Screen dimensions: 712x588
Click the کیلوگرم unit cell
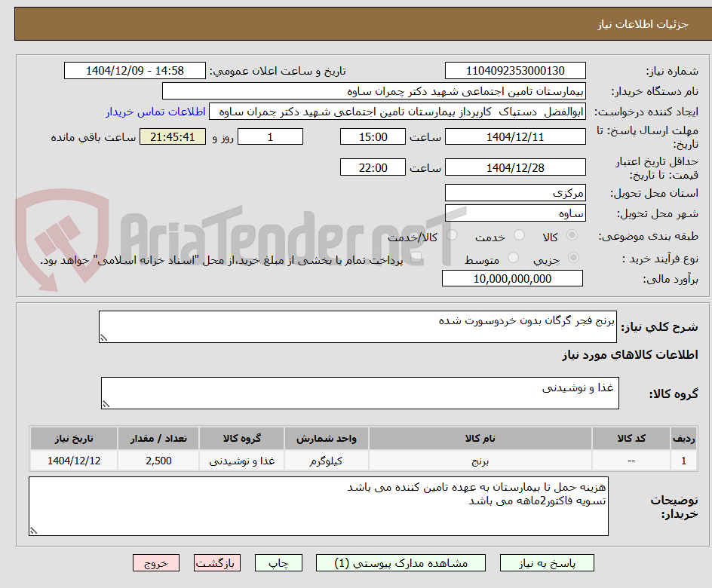click(326, 461)
